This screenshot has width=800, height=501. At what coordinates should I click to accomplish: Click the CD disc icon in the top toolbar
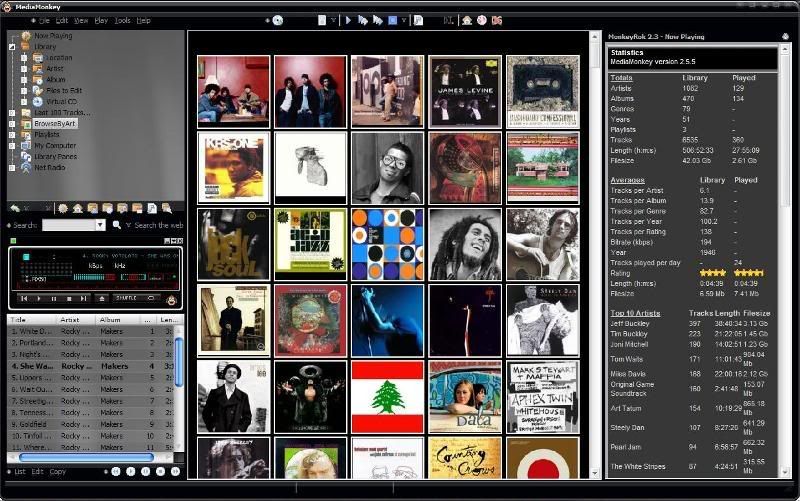[x=277, y=20]
